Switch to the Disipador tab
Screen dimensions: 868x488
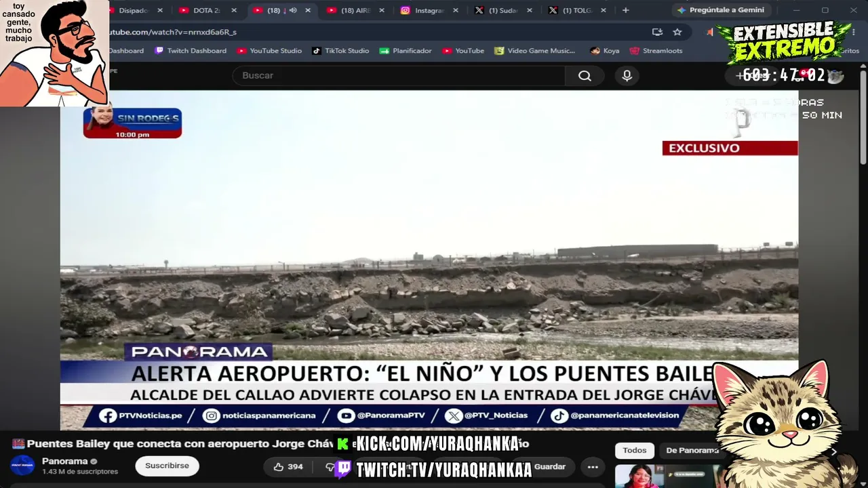point(133,10)
